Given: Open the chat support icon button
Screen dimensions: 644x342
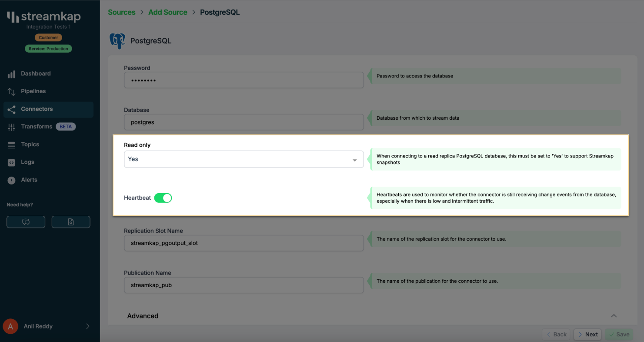Looking at the screenshot, I should (x=26, y=222).
